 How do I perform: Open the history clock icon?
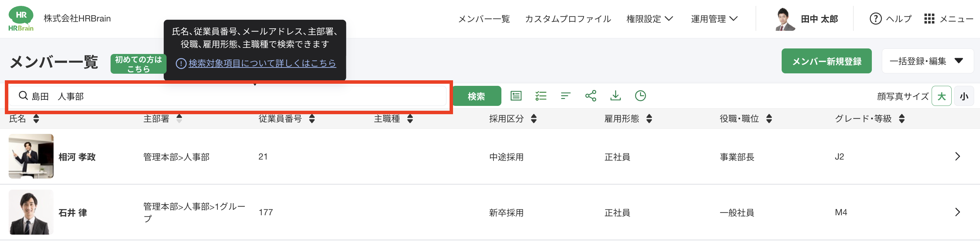click(640, 96)
